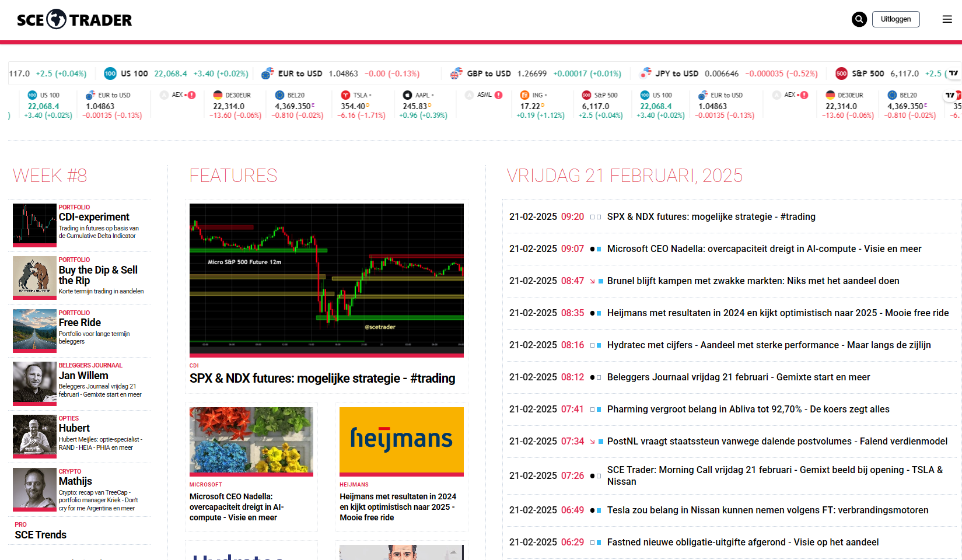Select the OPTIES category label
The image size is (962, 560).
coord(69,419)
